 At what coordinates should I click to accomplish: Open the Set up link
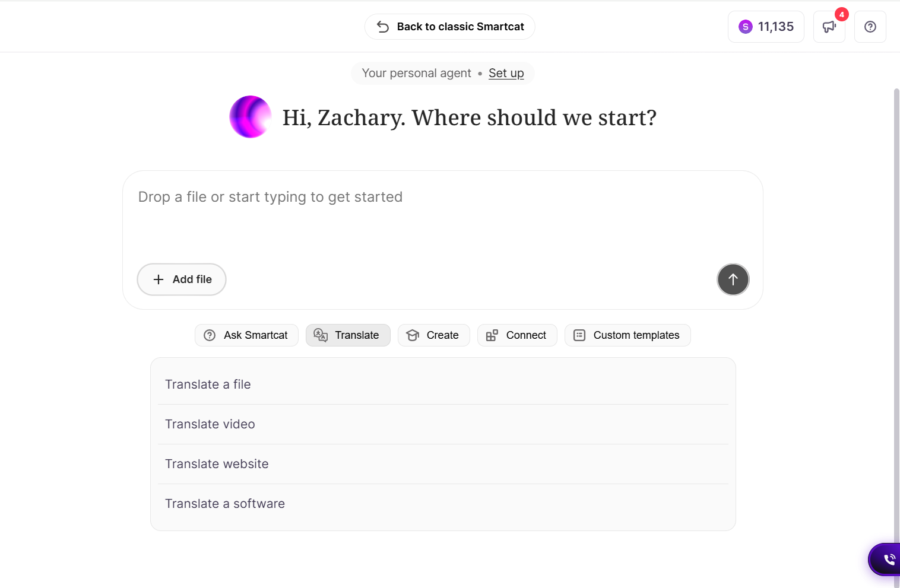coord(506,73)
